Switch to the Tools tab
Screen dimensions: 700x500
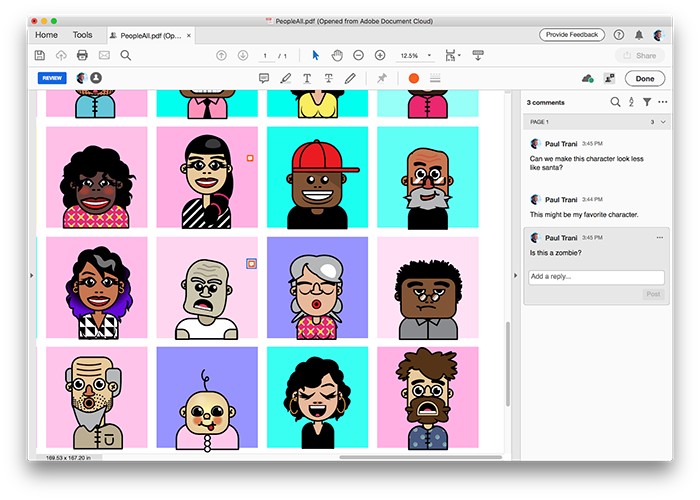[82, 35]
